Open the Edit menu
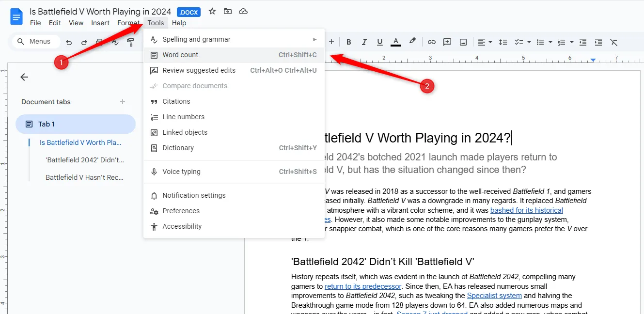This screenshot has width=644, height=314. (x=55, y=23)
